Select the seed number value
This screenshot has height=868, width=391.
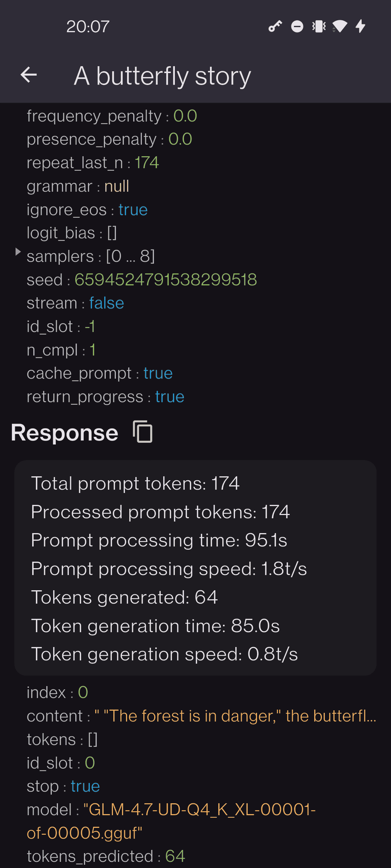(165, 280)
